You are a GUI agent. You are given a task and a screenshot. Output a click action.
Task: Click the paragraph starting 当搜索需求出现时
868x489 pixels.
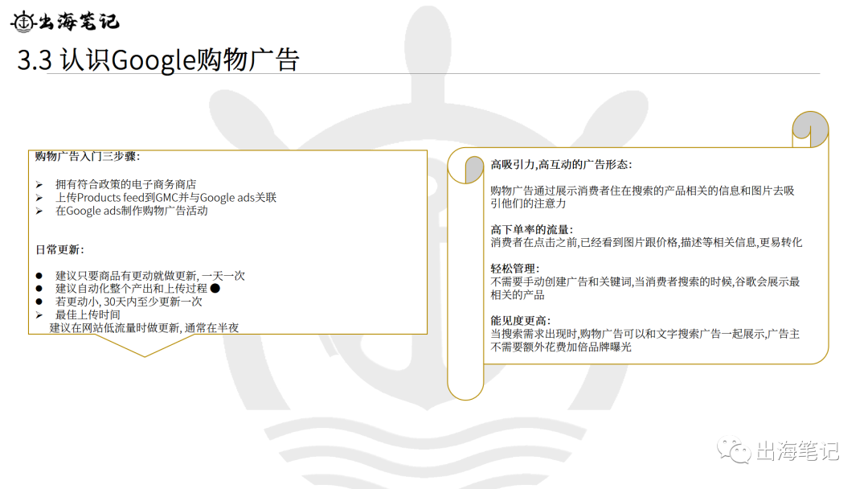[645, 340]
